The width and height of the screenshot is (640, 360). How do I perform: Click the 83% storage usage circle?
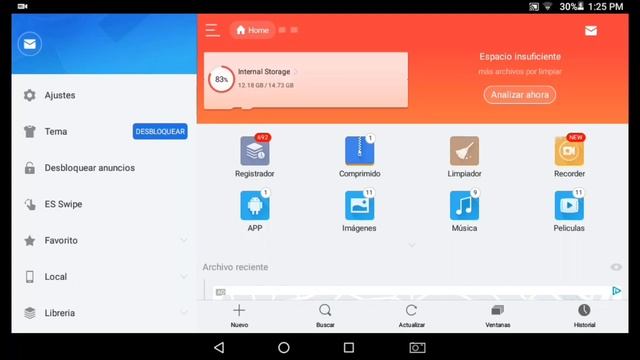point(221,79)
